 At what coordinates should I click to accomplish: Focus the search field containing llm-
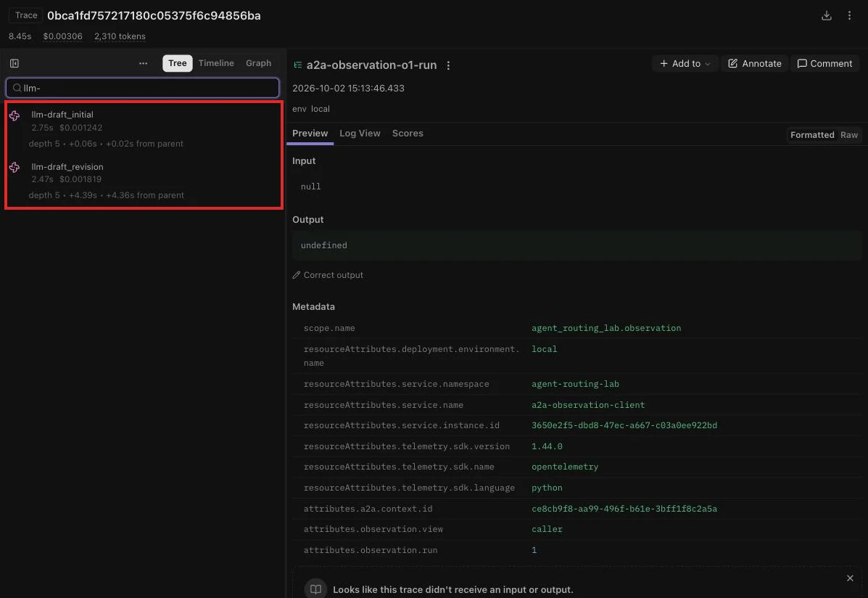pyautogui.click(x=142, y=88)
